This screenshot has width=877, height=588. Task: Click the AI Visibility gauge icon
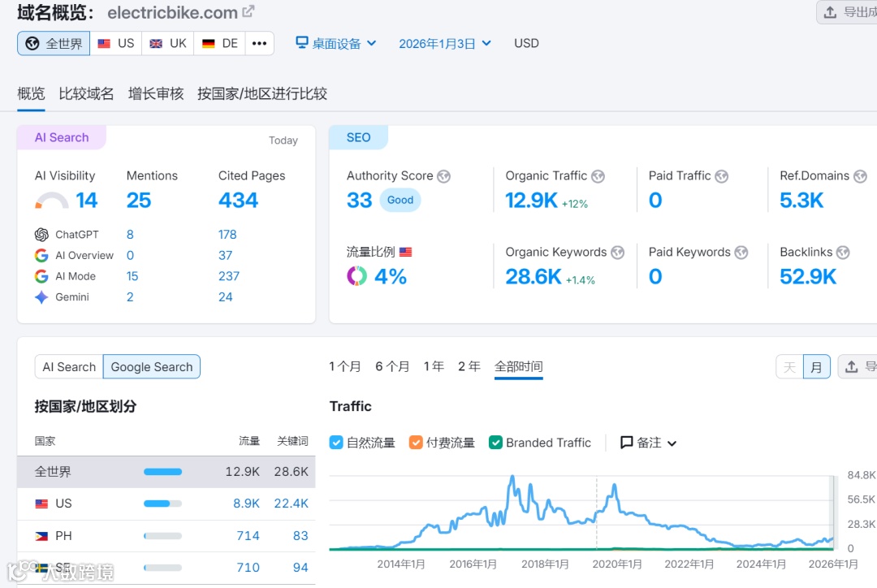(x=51, y=201)
